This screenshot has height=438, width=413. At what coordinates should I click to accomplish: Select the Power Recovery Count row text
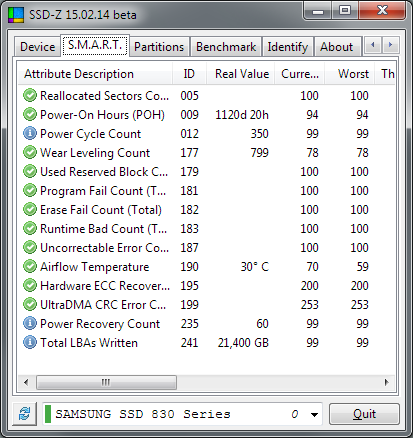point(100,324)
